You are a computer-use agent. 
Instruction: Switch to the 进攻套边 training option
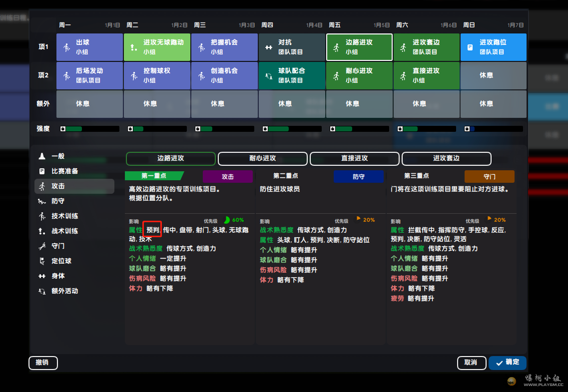(x=447, y=158)
